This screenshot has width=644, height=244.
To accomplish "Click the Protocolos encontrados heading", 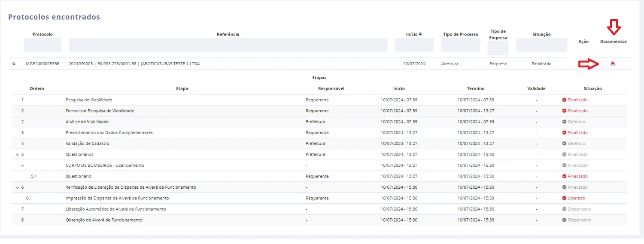I will [54, 17].
